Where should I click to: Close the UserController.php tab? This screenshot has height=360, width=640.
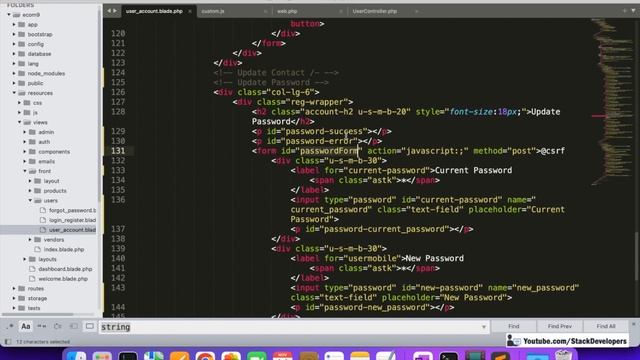point(416,11)
